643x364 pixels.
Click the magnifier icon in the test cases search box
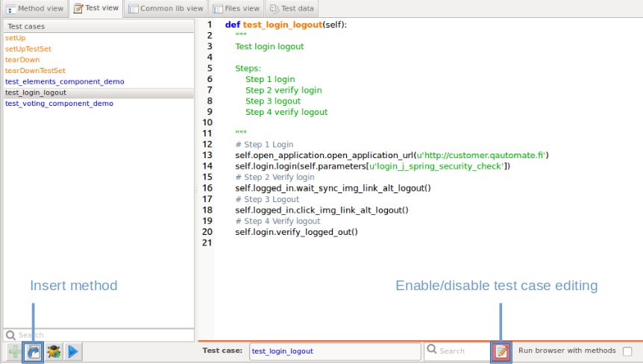tap(10, 336)
